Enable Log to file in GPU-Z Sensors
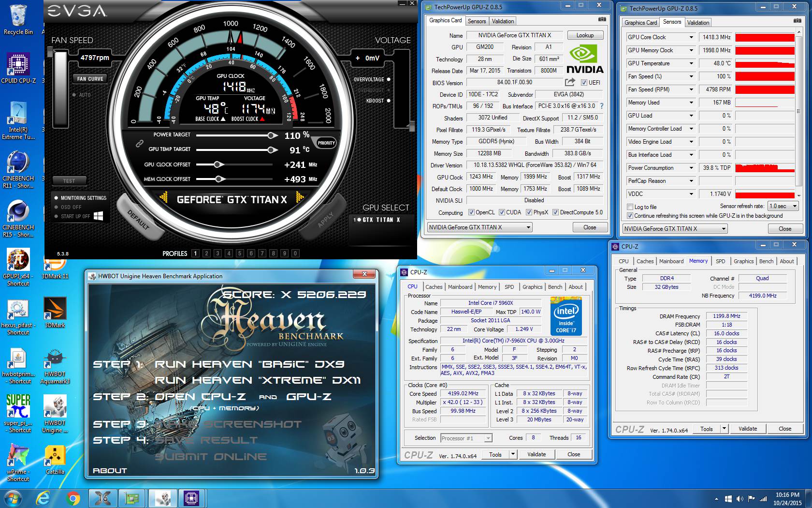Screen dimensions: 812x508 (630, 207)
